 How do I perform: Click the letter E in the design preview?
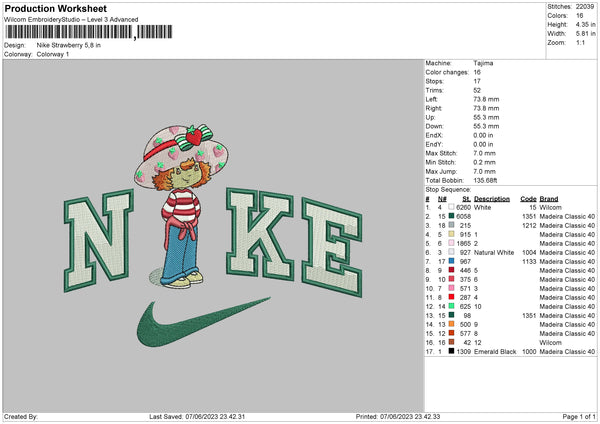(x=331, y=247)
